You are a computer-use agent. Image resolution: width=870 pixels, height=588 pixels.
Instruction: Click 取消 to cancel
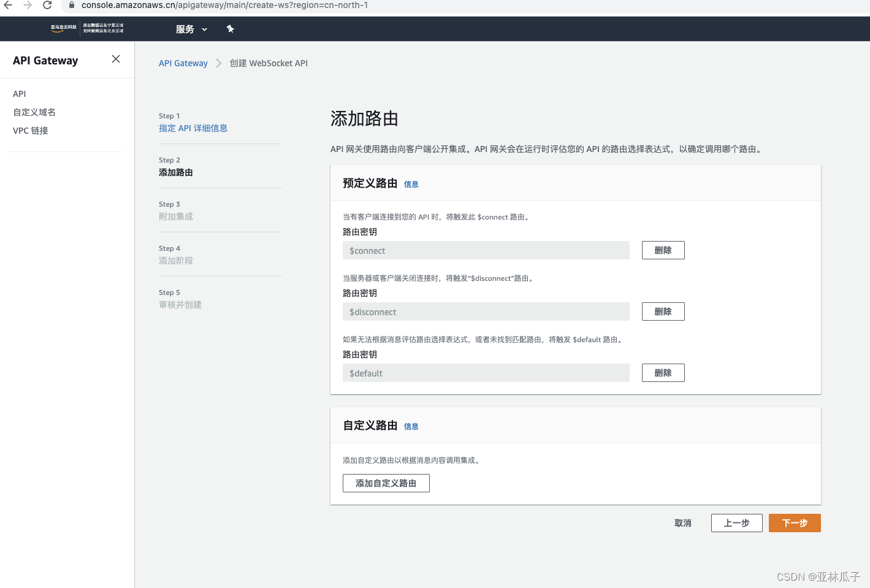[x=683, y=523]
